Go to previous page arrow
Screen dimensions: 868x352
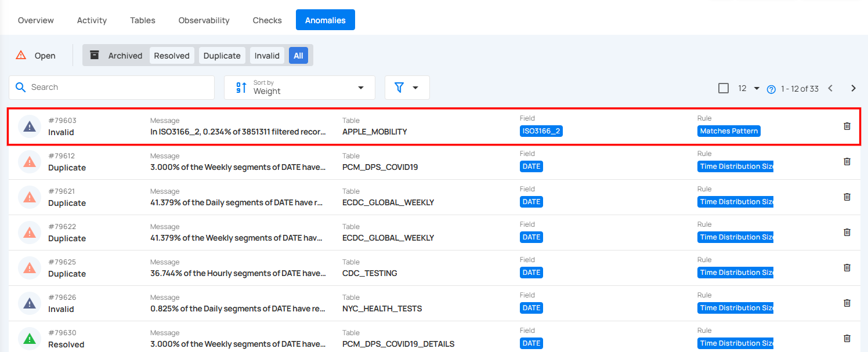coord(830,88)
